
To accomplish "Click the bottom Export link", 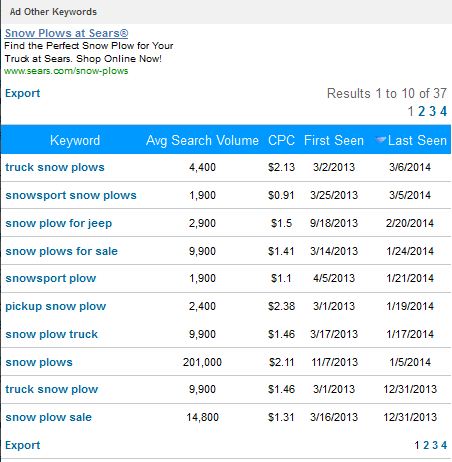I will 22,445.
